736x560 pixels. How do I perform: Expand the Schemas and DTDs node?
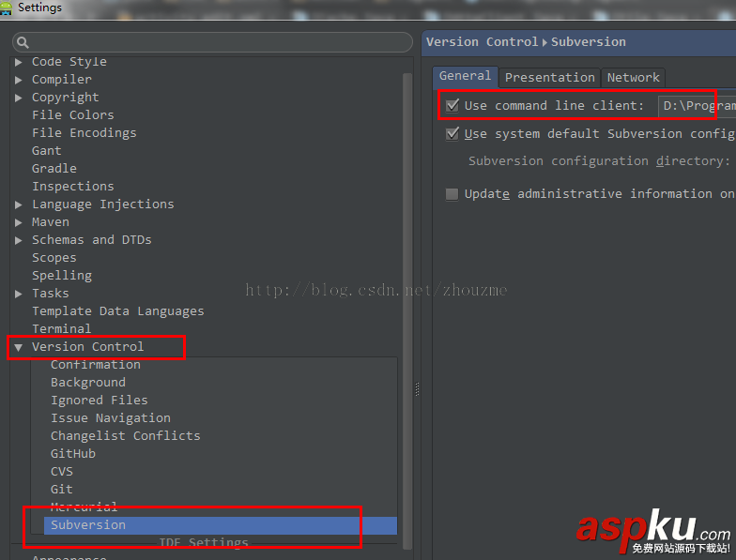coord(19,240)
